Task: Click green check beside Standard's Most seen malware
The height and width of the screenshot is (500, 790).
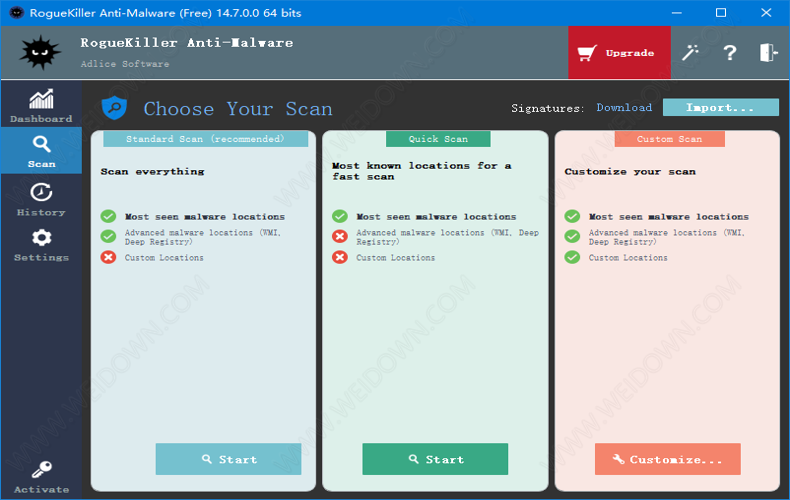Action: 108,216
